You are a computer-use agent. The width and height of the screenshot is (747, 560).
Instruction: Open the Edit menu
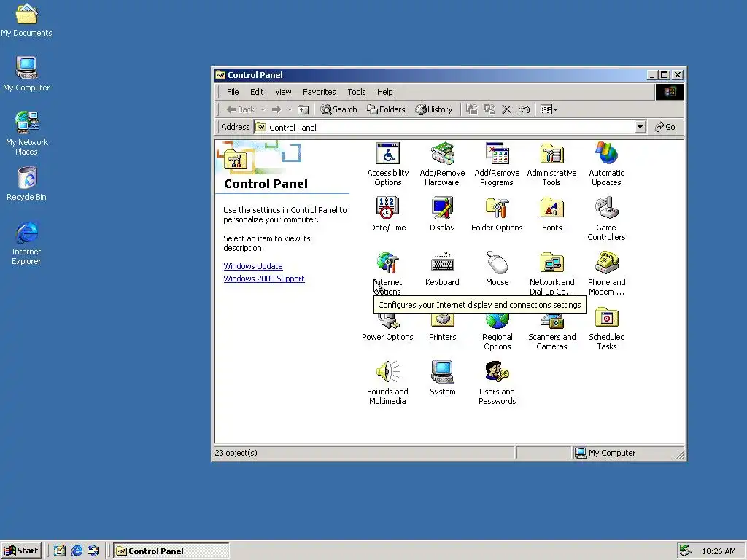[257, 92]
